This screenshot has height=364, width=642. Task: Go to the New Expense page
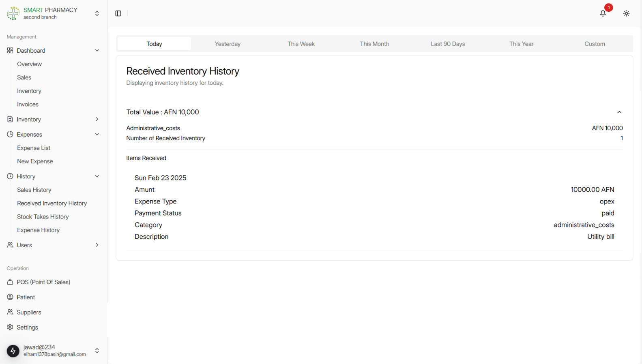35,161
